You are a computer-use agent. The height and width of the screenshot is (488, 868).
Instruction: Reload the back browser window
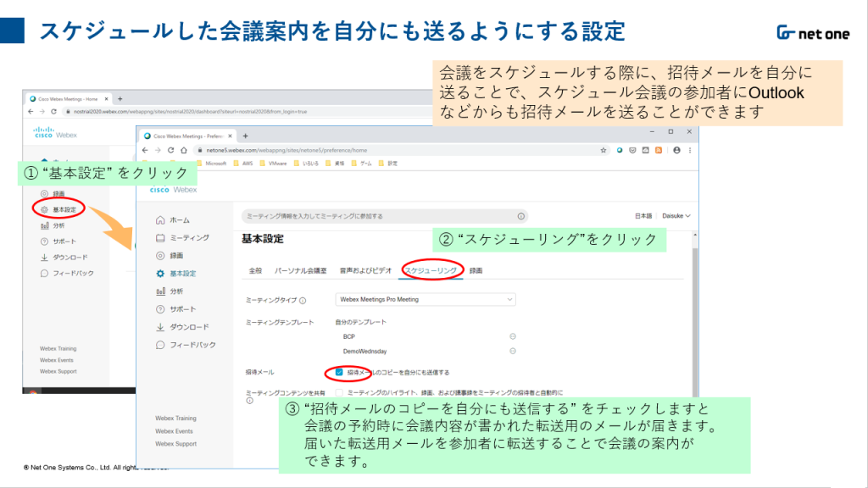point(53,111)
